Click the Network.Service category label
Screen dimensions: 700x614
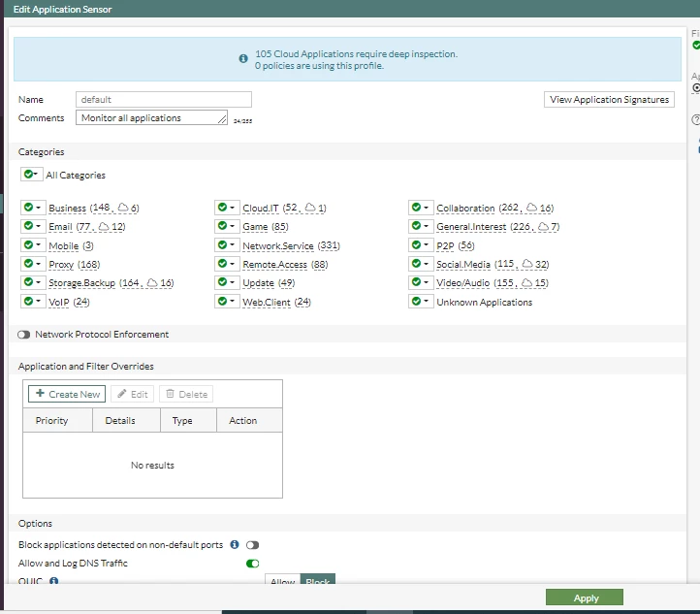pos(277,245)
